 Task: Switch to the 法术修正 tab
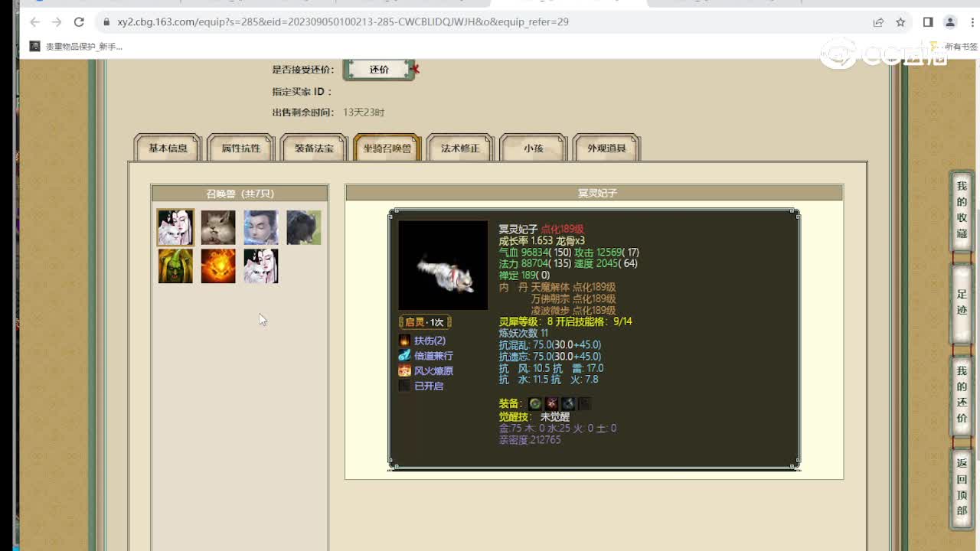click(x=460, y=148)
